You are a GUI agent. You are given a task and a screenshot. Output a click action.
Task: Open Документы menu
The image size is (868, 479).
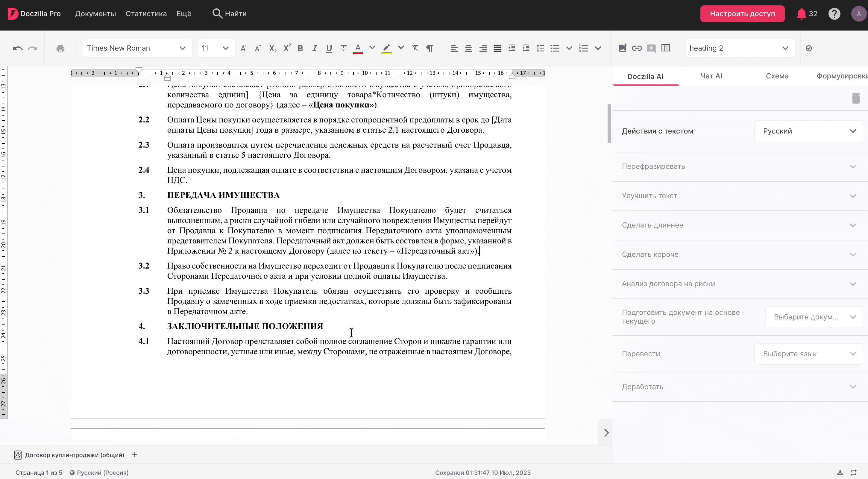pos(95,14)
